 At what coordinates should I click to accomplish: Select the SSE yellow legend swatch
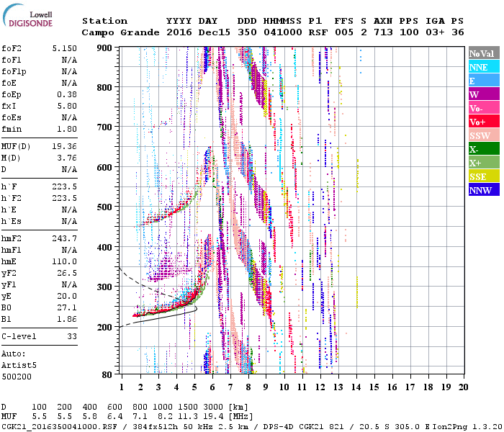[x=484, y=176]
